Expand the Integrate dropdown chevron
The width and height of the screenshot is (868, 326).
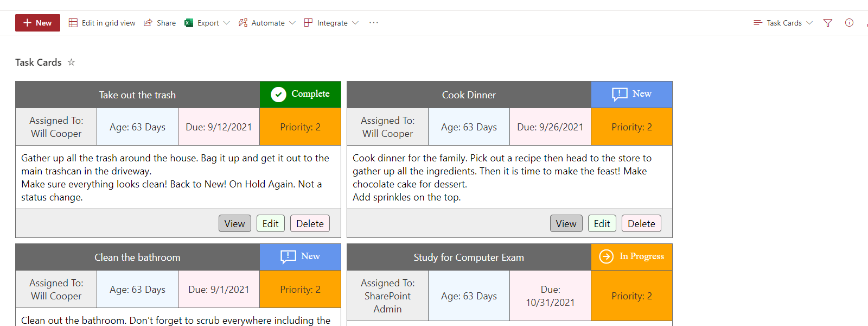point(356,23)
